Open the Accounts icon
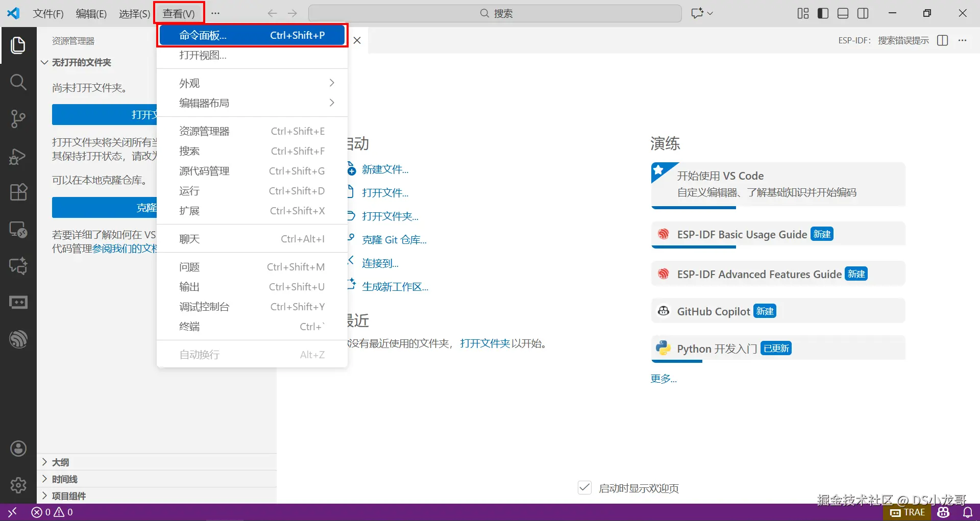This screenshot has height=521, width=980. tap(18, 449)
